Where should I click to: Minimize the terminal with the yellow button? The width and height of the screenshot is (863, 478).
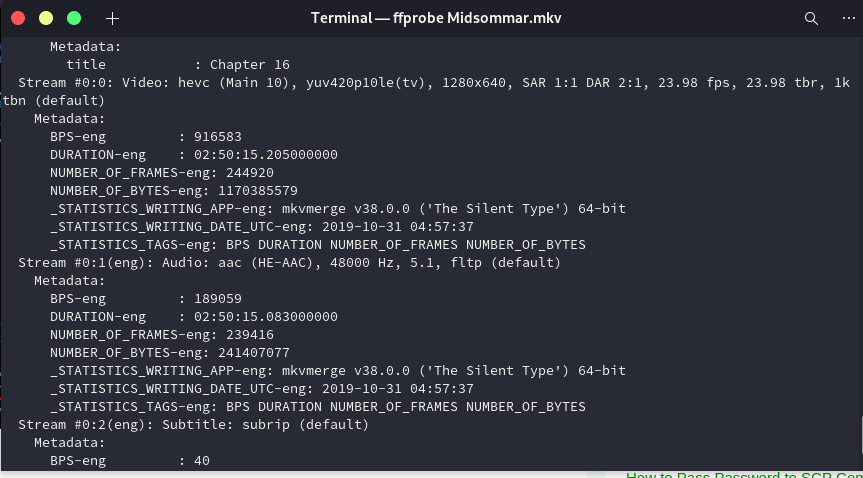pyautogui.click(x=46, y=18)
